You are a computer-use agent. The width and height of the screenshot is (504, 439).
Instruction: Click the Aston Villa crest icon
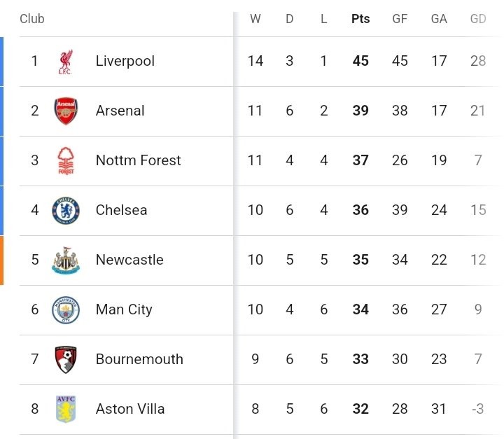coord(66,410)
